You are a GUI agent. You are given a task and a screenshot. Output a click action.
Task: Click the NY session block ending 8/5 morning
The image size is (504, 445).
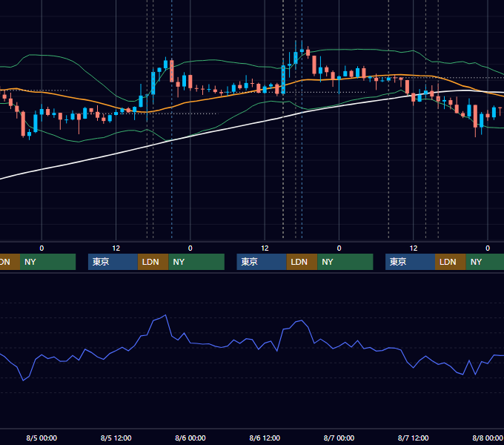coord(47,262)
